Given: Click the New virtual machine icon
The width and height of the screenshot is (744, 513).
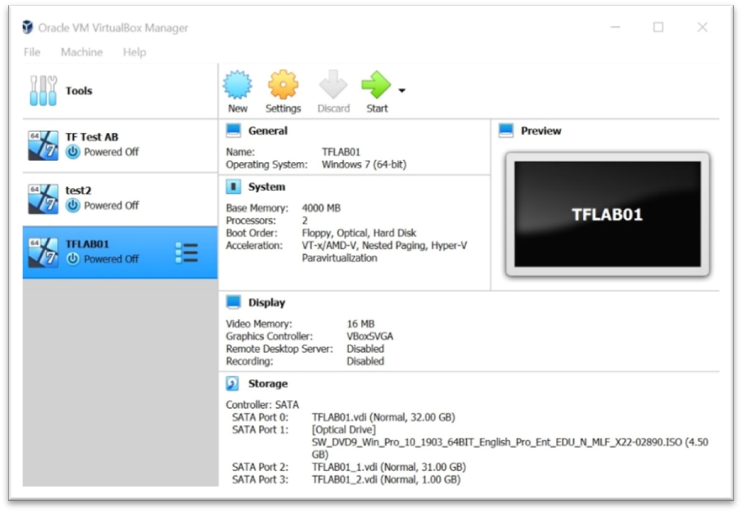Looking at the screenshot, I should [237, 85].
